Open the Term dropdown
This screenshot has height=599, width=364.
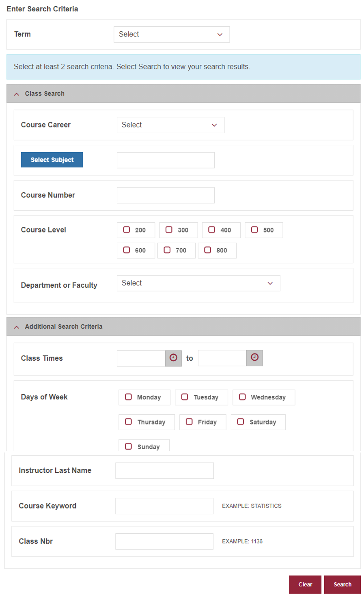coord(172,34)
